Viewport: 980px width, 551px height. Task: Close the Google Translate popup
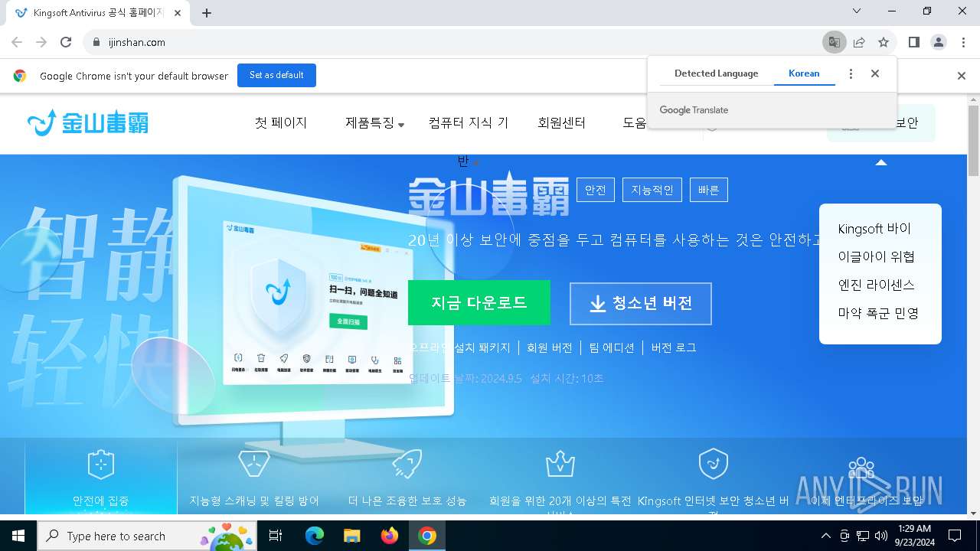pos(875,73)
